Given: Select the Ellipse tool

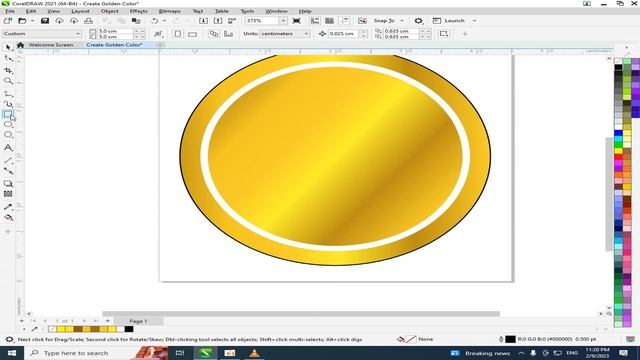Looking at the screenshot, I should (8, 124).
